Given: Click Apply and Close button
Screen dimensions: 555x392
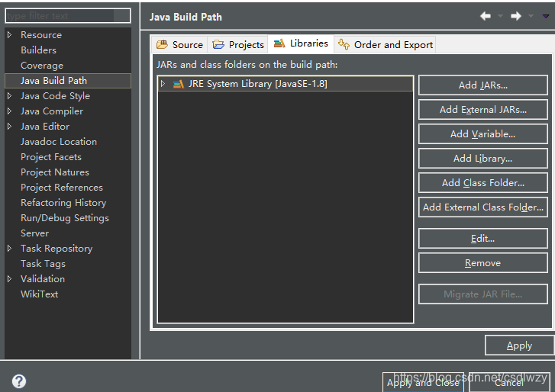Looking at the screenshot, I should pos(424,382).
